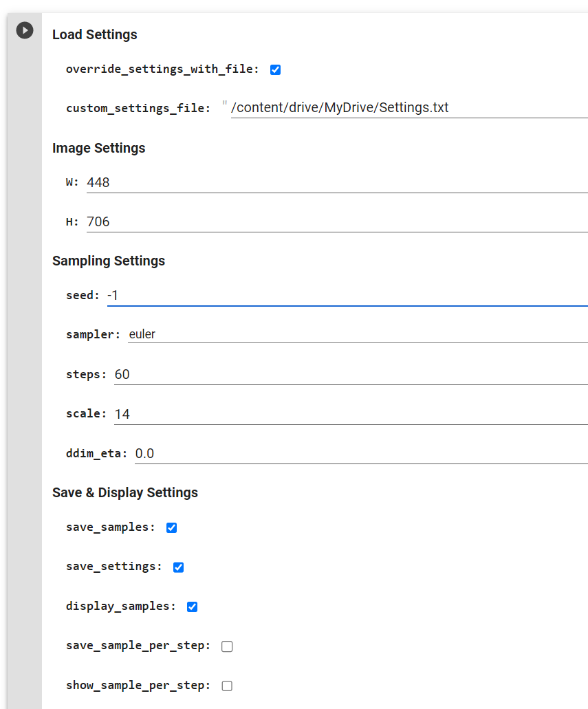Focus the W width input field
The image size is (588, 709).
(337, 182)
